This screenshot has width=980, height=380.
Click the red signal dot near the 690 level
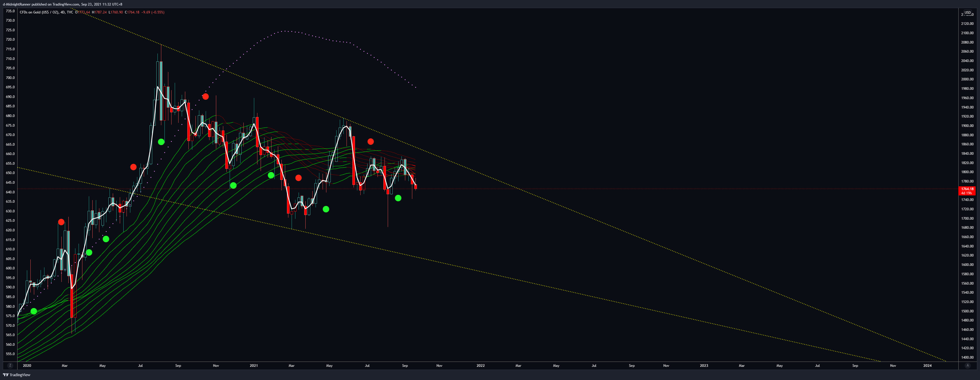point(205,96)
